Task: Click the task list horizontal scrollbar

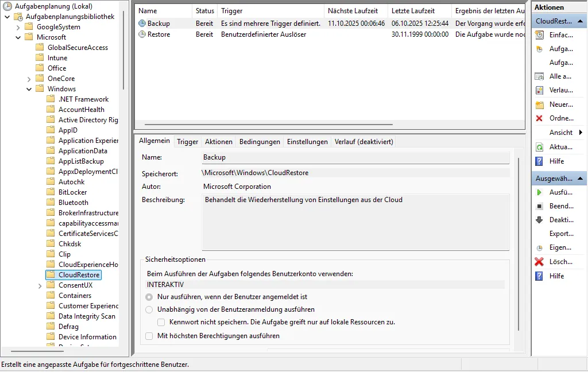Action: coord(269,124)
